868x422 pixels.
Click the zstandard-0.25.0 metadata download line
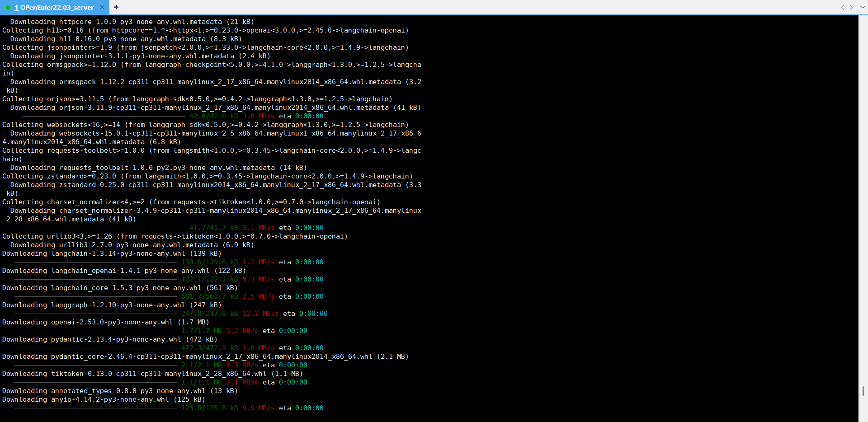click(212, 189)
